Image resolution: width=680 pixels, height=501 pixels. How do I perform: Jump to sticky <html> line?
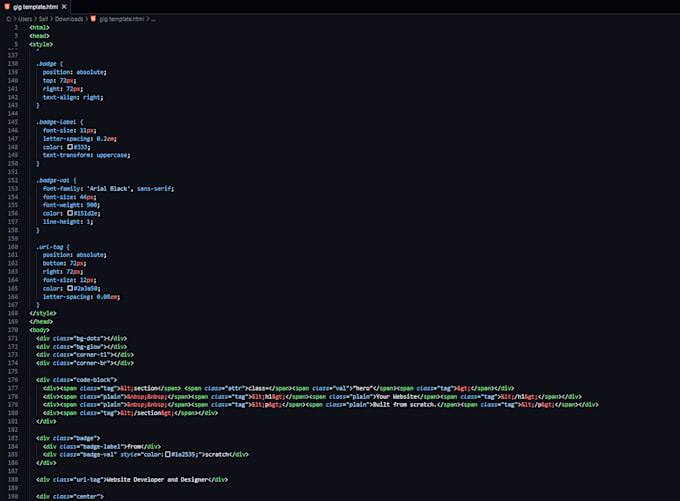(x=39, y=28)
